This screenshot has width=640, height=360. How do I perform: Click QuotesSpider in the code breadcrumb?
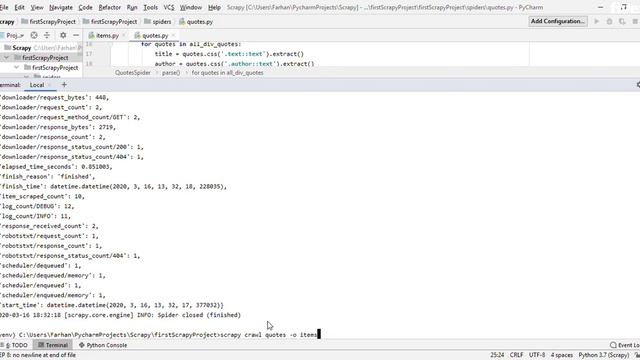coord(133,73)
